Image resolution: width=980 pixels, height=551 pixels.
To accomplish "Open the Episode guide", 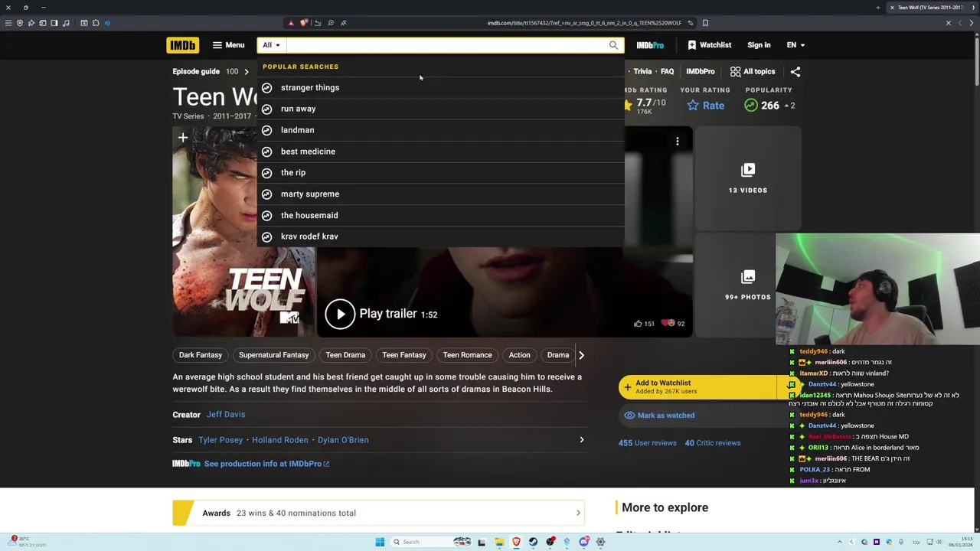I will tap(196, 71).
